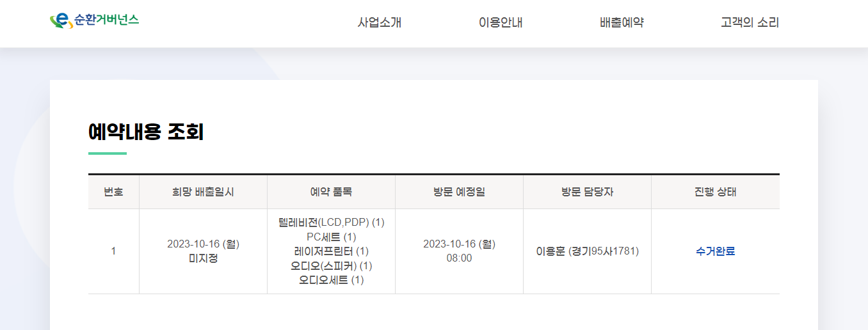Open the 사업소개 menu
This screenshot has height=330, width=868.
[x=380, y=23]
